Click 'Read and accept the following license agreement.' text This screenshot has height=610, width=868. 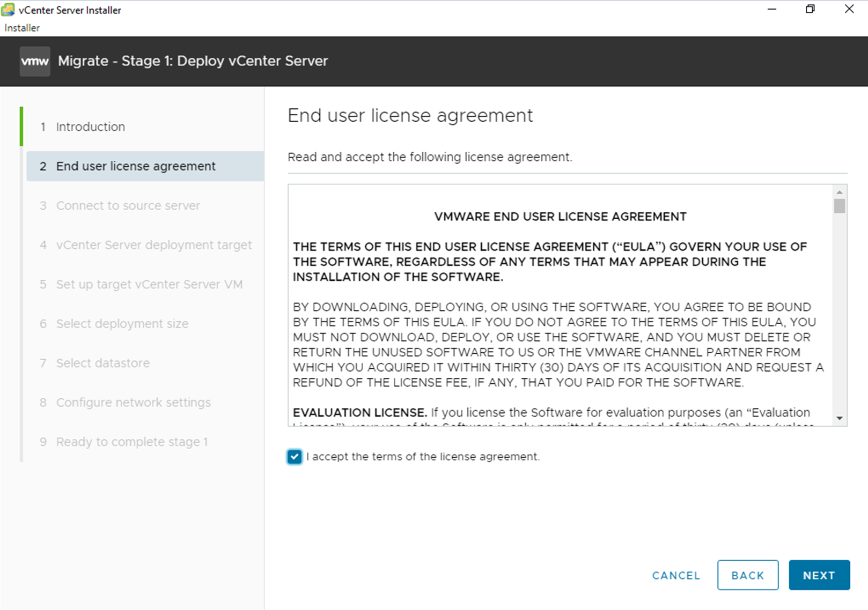pyautogui.click(x=430, y=157)
